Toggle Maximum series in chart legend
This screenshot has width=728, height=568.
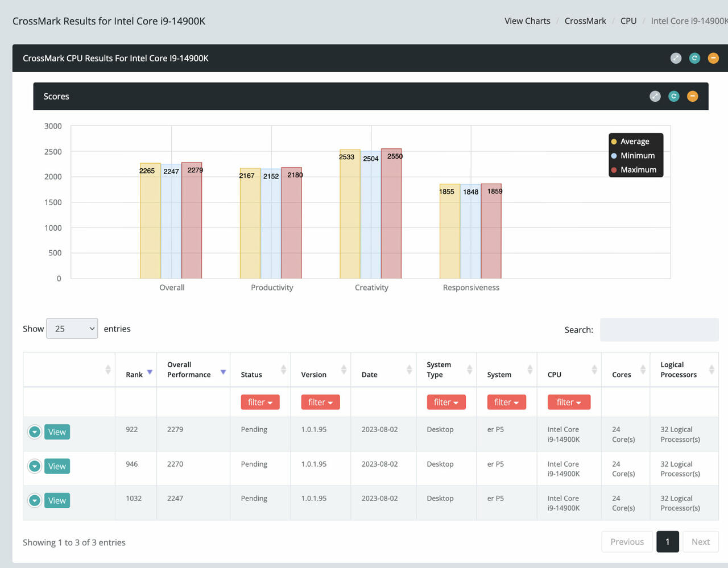click(634, 170)
